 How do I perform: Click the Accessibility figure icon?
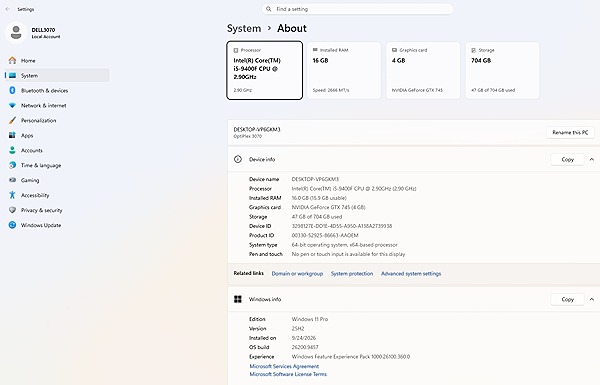tap(12, 195)
